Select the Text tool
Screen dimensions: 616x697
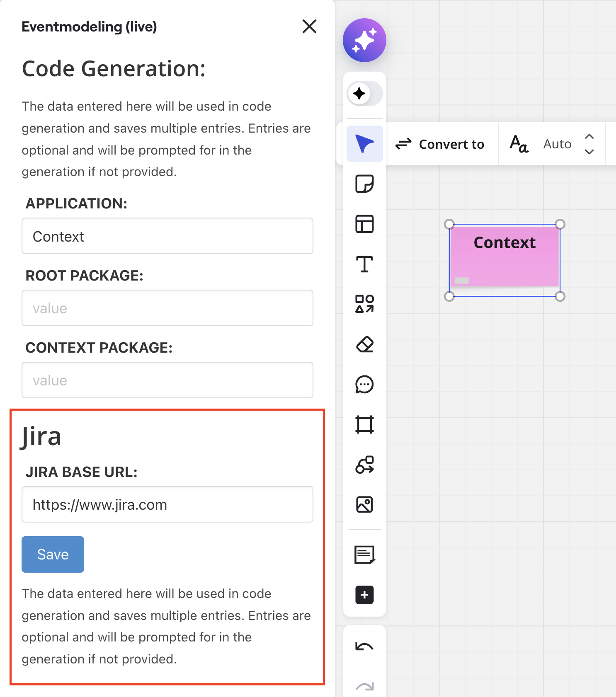click(364, 264)
